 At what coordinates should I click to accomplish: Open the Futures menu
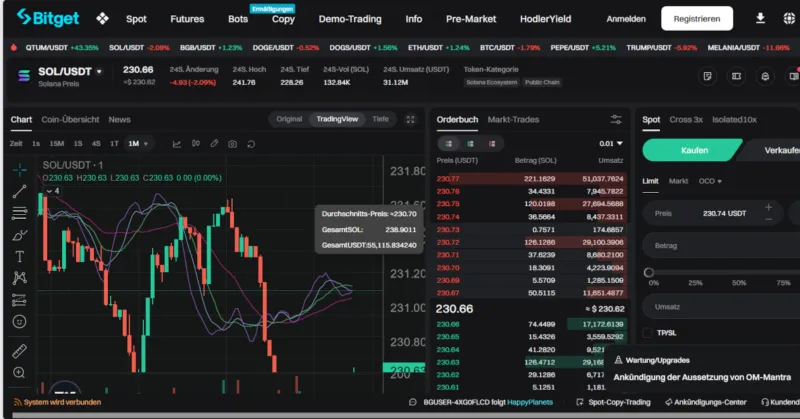187,19
